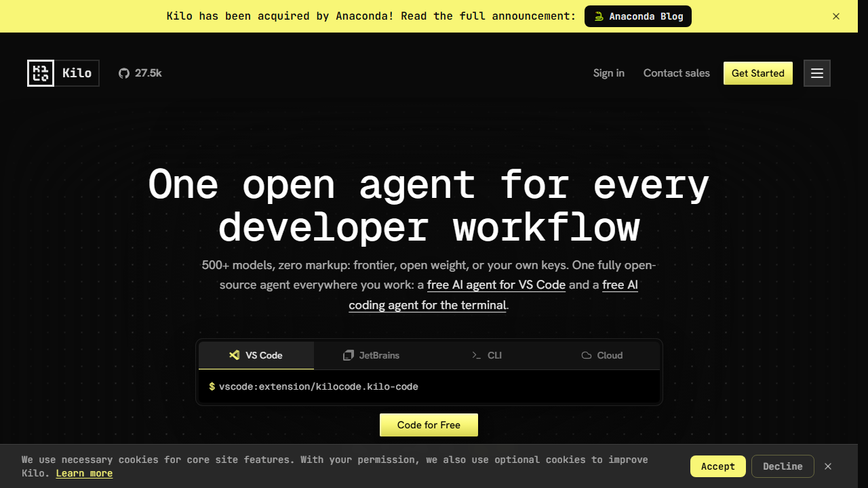Switch to the CLI tab

[x=487, y=355]
